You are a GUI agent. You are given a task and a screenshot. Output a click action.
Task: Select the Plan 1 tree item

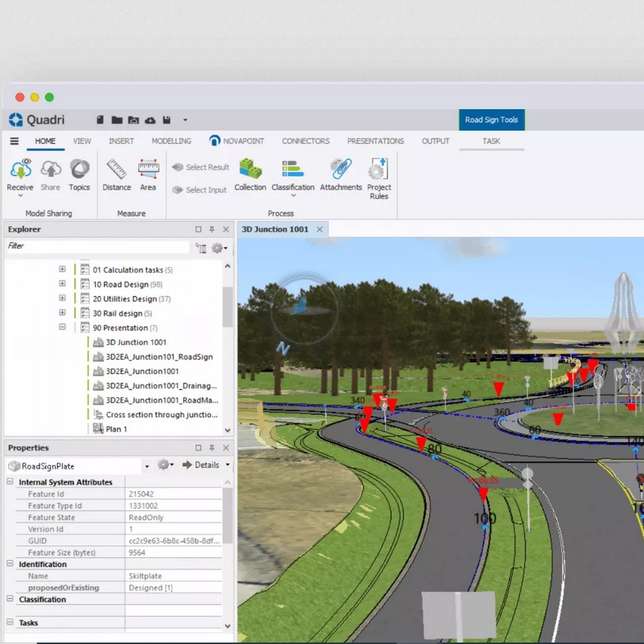pos(116,429)
